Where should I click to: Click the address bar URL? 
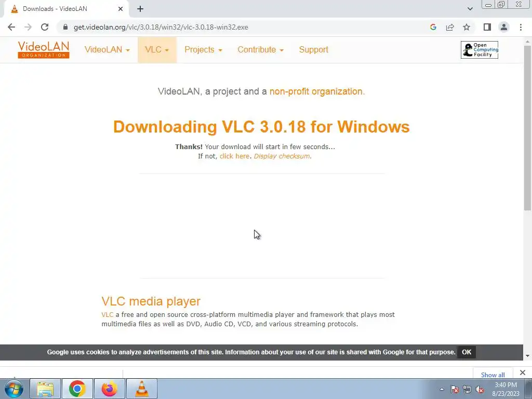[161, 27]
